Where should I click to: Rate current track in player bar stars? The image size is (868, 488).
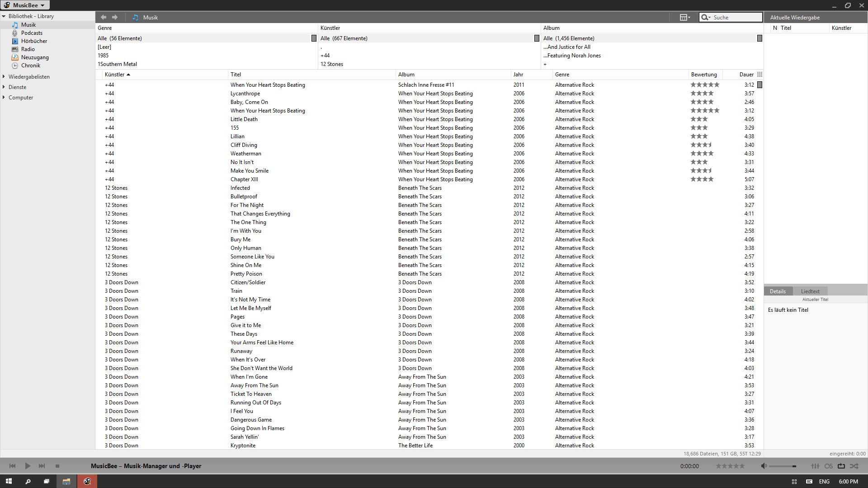[730, 466]
